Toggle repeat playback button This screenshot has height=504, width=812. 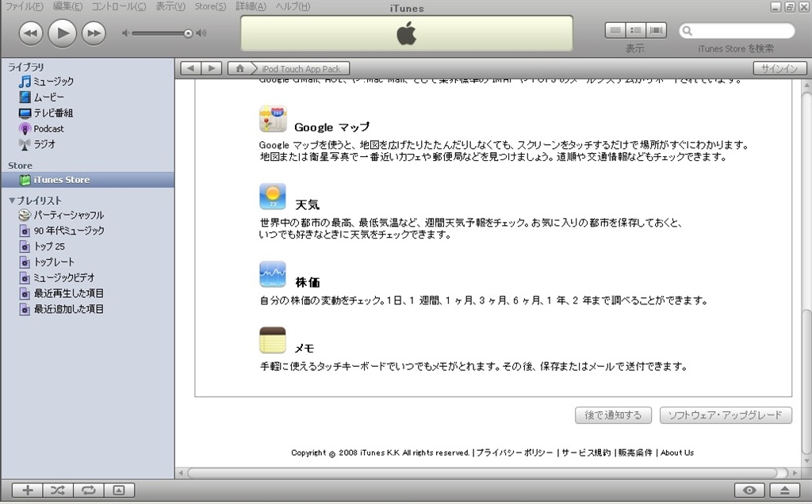point(89,490)
